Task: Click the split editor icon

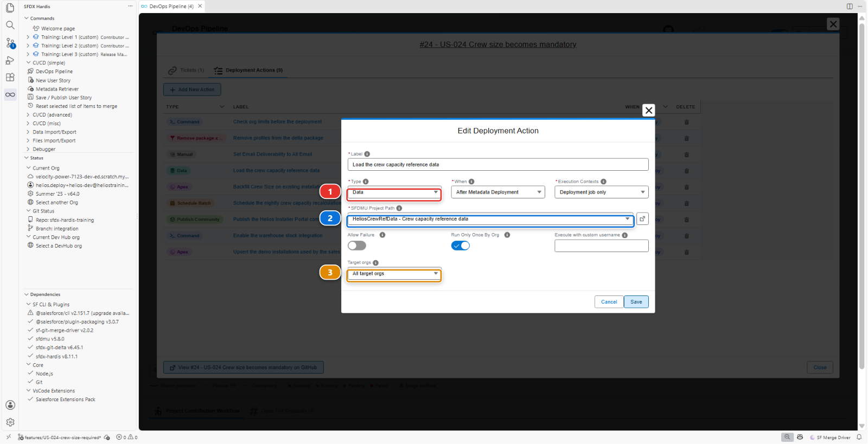Action: pos(850,7)
